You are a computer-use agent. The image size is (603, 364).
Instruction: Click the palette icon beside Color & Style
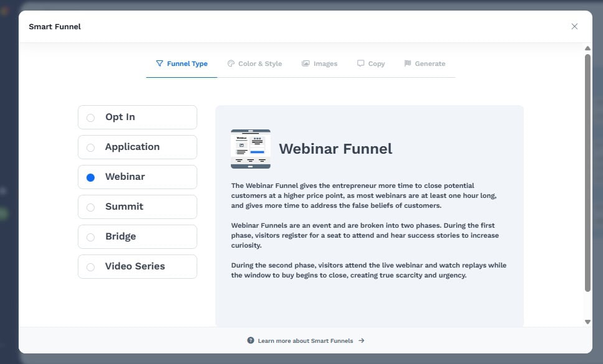pos(230,63)
